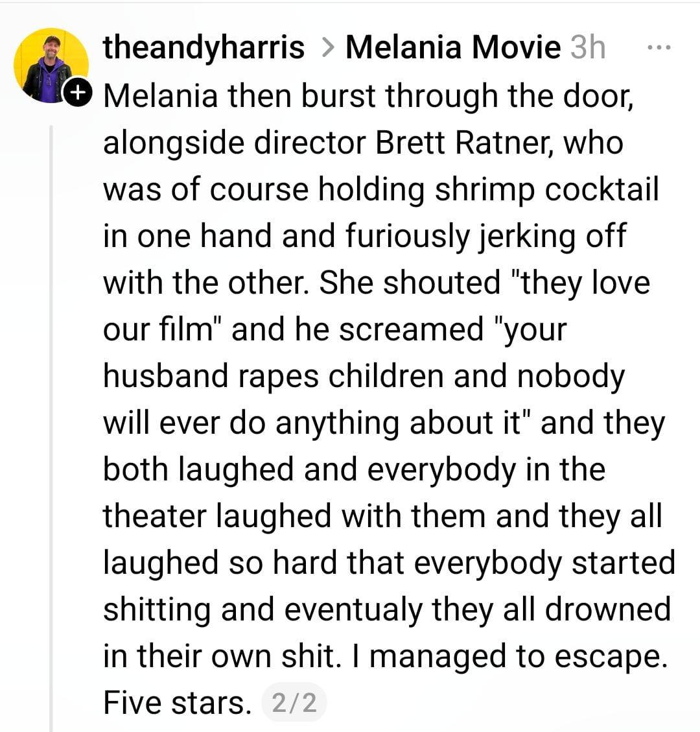
Task: Click the 3h timestamp
Action: point(587,47)
